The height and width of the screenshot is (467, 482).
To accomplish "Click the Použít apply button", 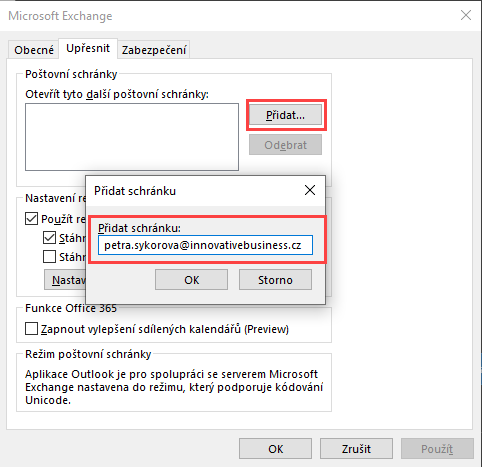I will (x=437, y=449).
